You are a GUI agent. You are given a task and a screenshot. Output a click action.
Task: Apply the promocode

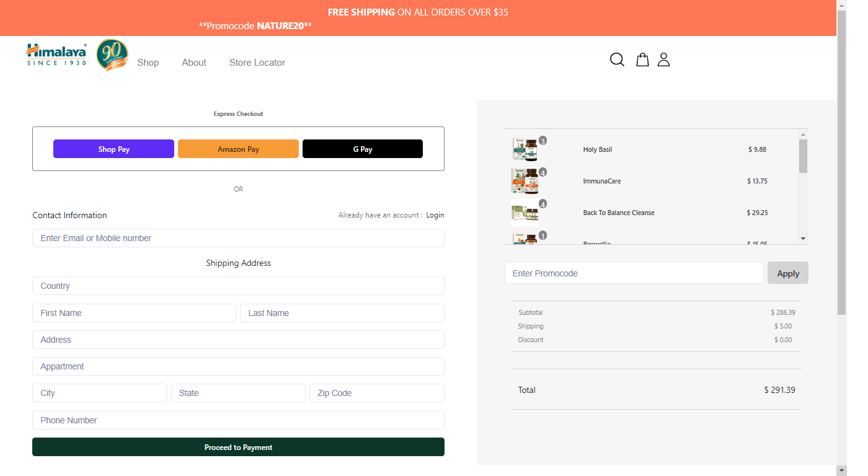pyautogui.click(x=788, y=273)
